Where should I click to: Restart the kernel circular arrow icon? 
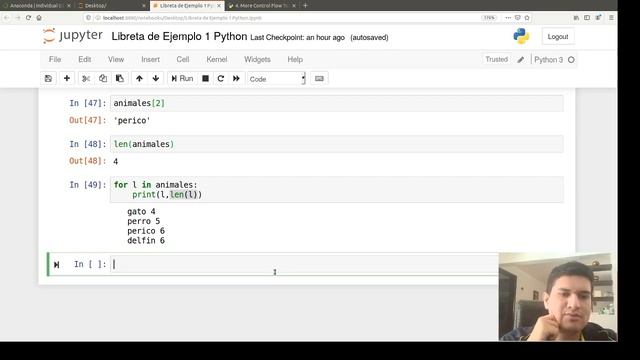coord(220,78)
